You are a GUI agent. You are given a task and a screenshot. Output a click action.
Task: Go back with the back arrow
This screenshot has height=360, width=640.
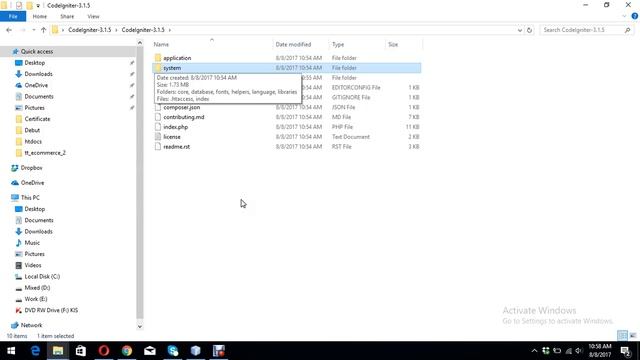tap(9, 30)
